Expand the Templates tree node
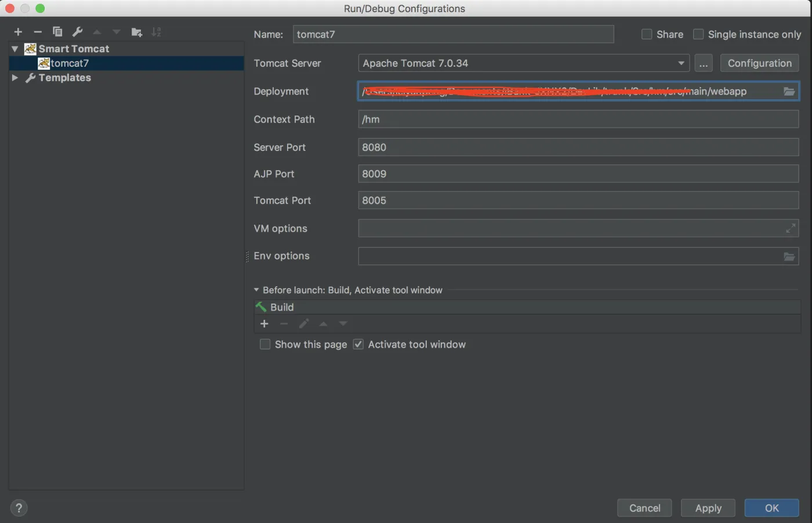 (15, 77)
